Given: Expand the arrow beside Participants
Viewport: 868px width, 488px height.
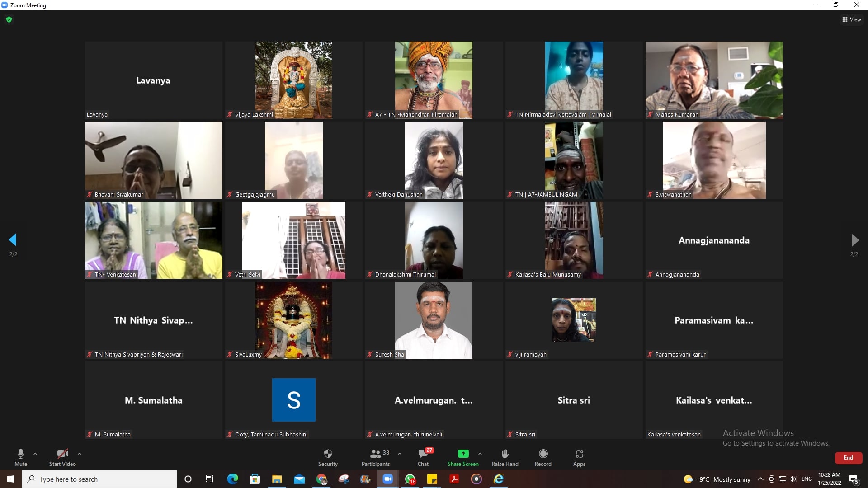Looking at the screenshot, I should [x=400, y=454].
